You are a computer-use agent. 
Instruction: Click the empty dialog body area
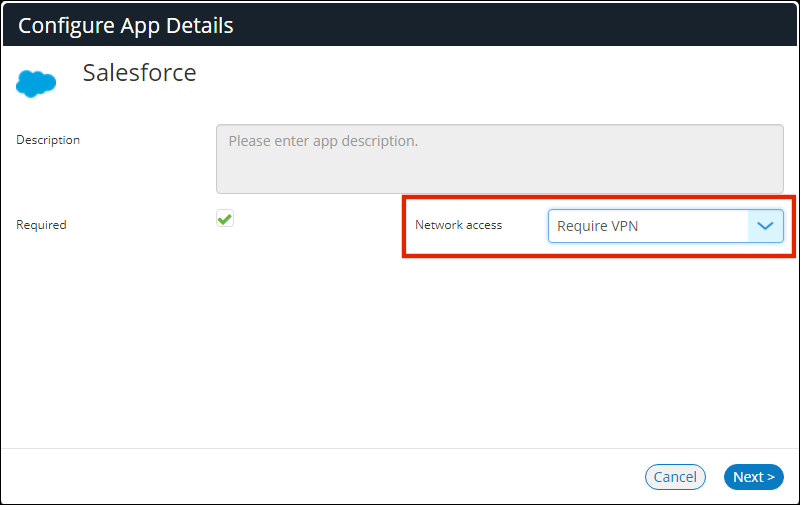pos(400,350)
